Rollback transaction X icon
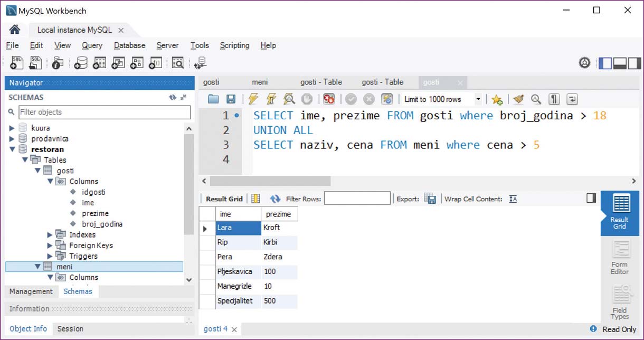Image resolution: width=644 pixels, height=340 pixels. click(x=369, y=99)
